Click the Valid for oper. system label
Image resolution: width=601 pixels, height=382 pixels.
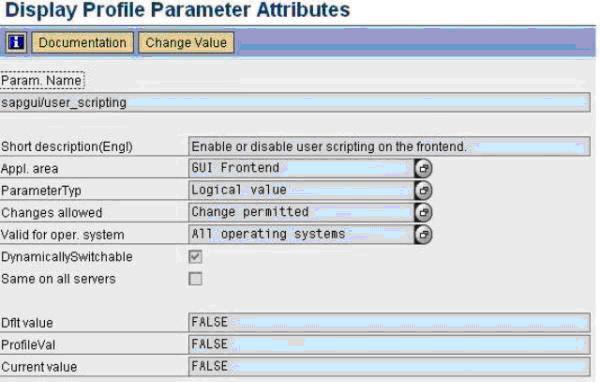pos(62,235)
